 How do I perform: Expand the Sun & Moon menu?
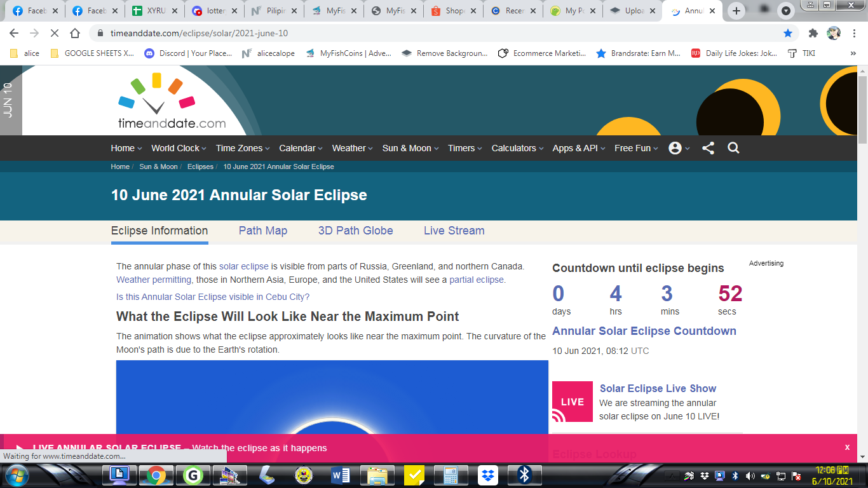coord(410,148)
